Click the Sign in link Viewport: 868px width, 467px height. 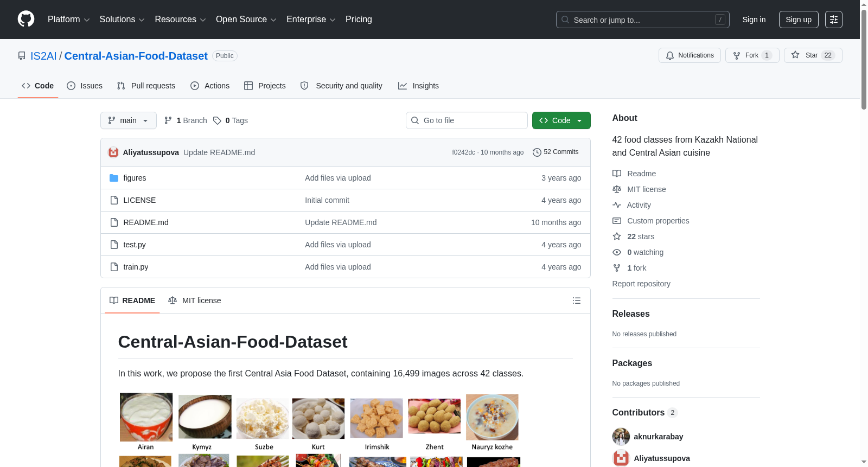point(754,20)
